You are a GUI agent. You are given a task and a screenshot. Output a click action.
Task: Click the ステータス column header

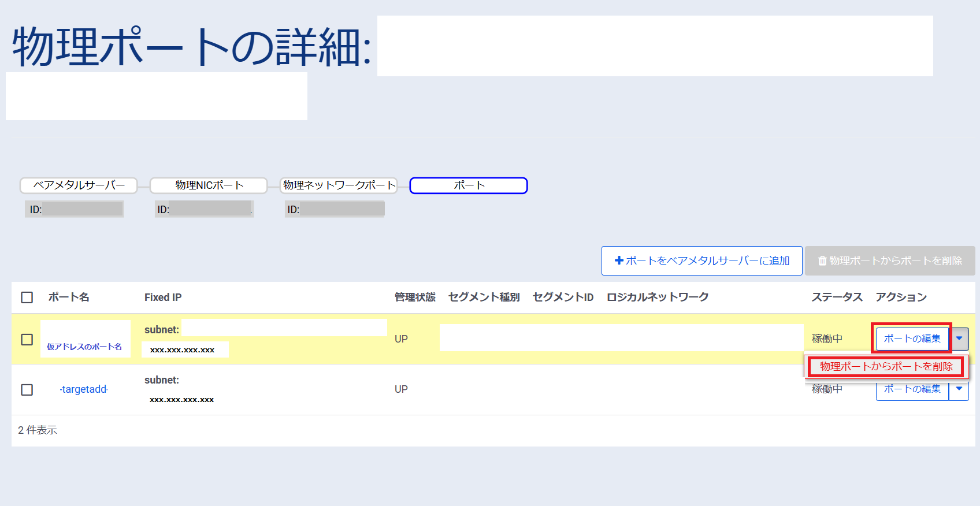[x=837, y=297]
